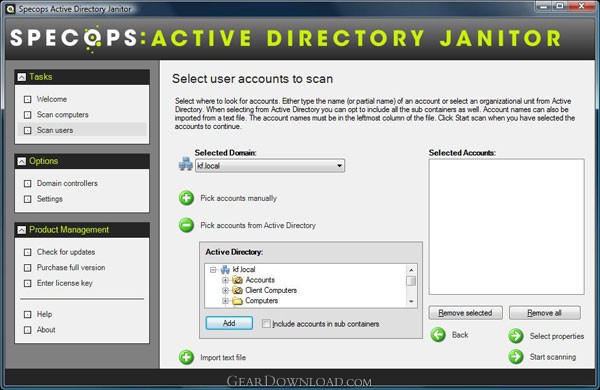Viewport: 600px width, 390px height.
Task: Click the bullet icon beside Help
Action: click(x=28, y=315)
